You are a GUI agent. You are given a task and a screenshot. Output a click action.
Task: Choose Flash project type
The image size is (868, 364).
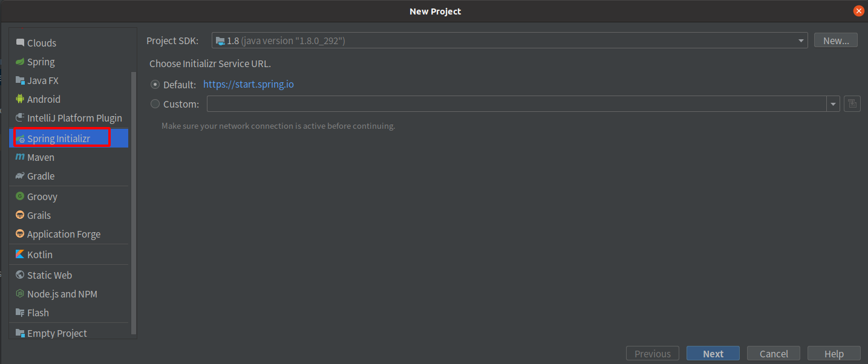(x=70, y=313)
